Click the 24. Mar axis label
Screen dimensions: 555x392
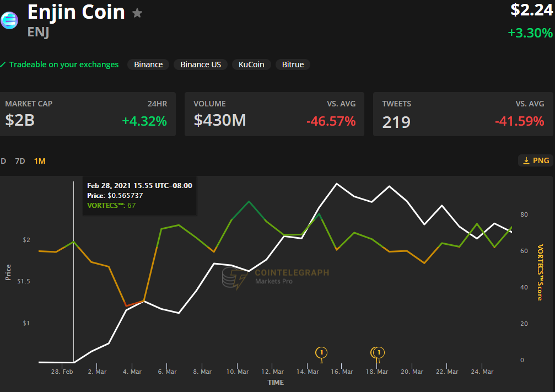point(482,372)
